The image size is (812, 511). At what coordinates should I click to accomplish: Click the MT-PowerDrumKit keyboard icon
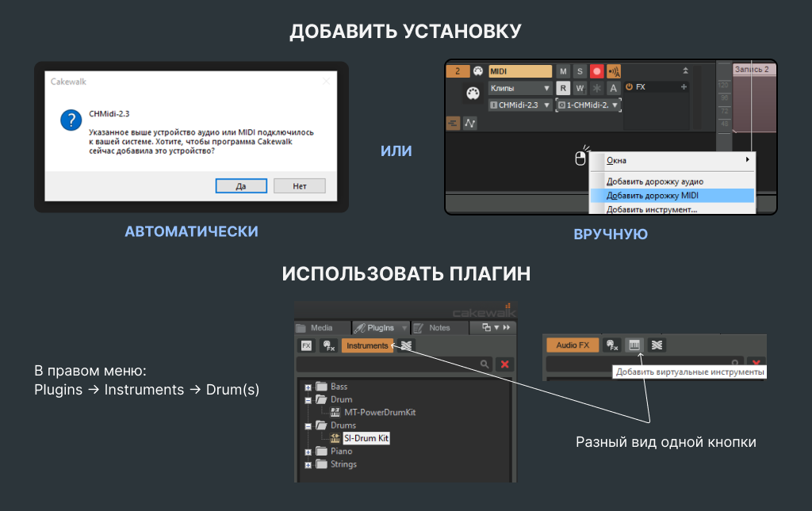pyautogui.click(x=335, y=412)
